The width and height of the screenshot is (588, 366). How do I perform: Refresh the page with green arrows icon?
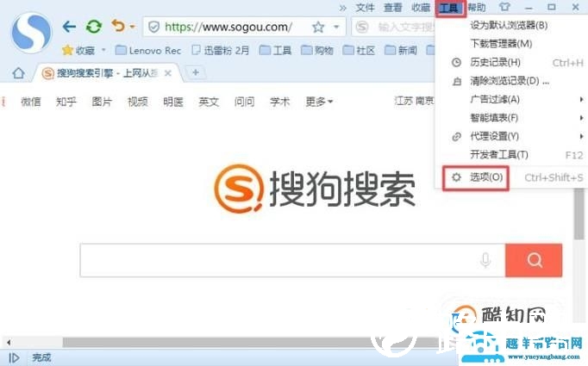94,27
